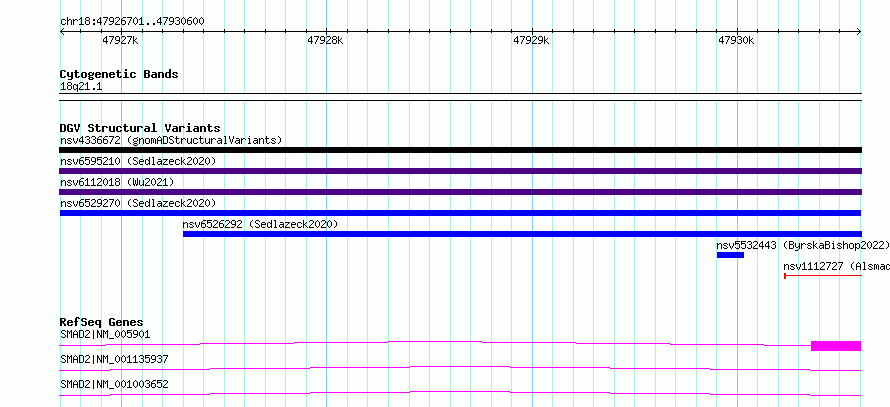Open variant nsv1112727 label
This screenshot has height=407, width=890.
tap(836, 266)
